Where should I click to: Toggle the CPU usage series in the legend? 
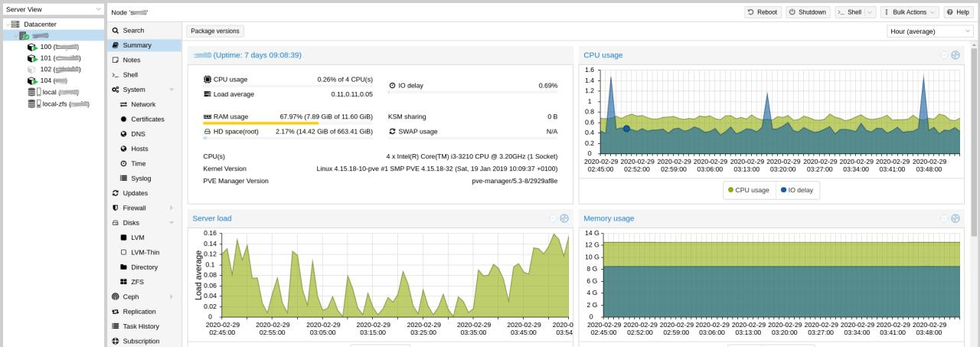pyautogui.click(x=748, y=190)
